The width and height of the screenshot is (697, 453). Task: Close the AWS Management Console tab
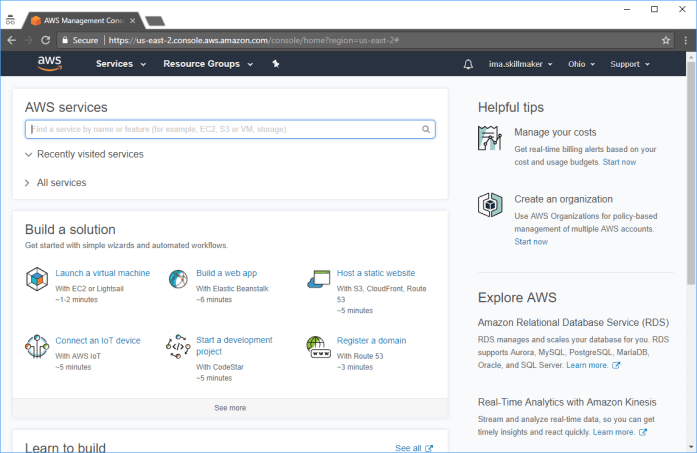(132, 20)
